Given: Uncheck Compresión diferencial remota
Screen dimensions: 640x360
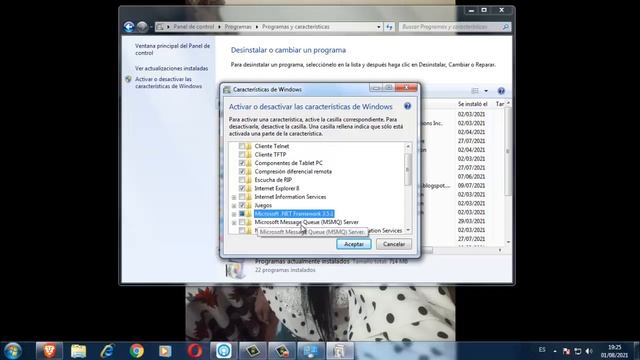Looking at the screenshot, I should (x=242, y=171).
